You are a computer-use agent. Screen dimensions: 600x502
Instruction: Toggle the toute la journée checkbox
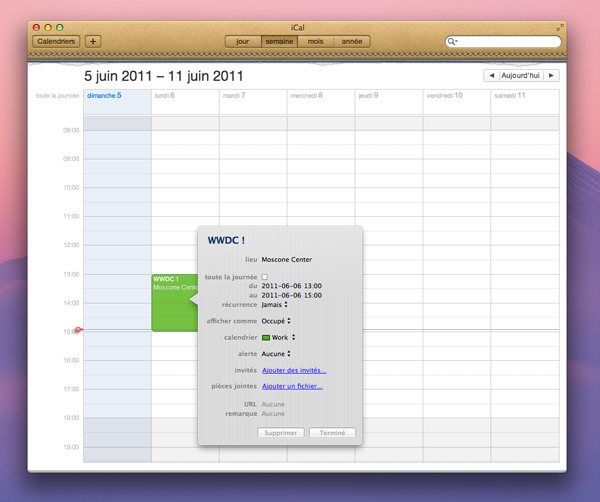[264, 277]
